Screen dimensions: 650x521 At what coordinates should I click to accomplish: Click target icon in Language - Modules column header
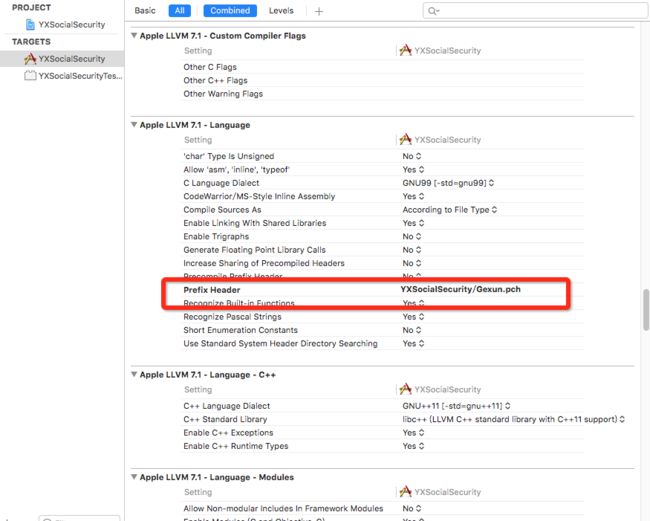(x=405, y=492)
